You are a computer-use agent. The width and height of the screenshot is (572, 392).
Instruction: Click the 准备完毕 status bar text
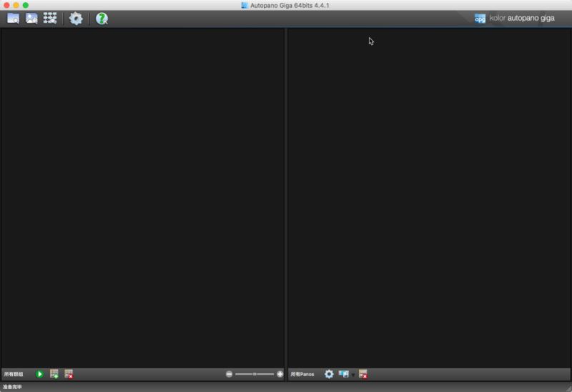[x=12, y=387]
